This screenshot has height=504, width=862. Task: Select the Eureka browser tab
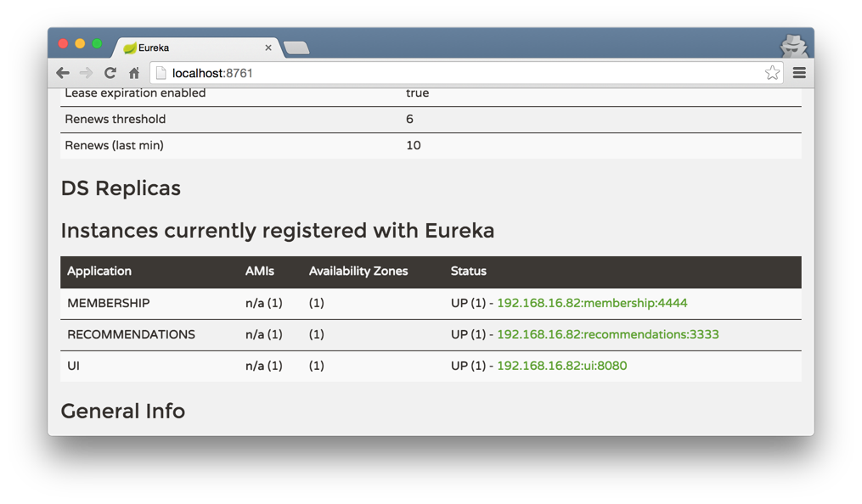tap(197, 48)
